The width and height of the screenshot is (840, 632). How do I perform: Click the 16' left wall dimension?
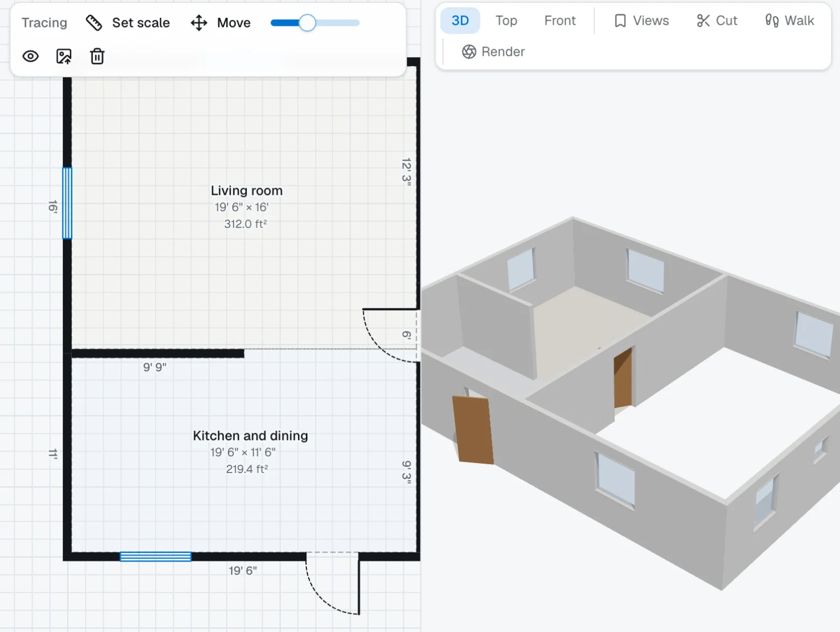[53, 207]
